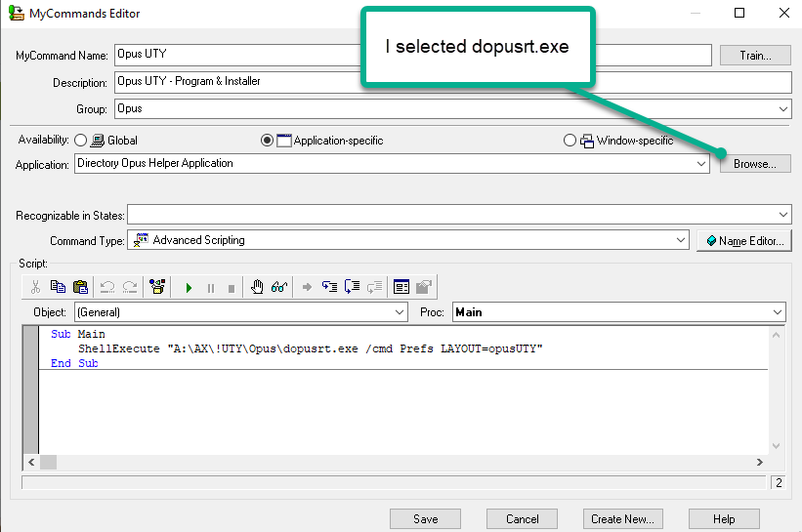Click the horizontal scroll right arrow
The width and height of the screenshot is (802, 532).
tap(760, 462)
